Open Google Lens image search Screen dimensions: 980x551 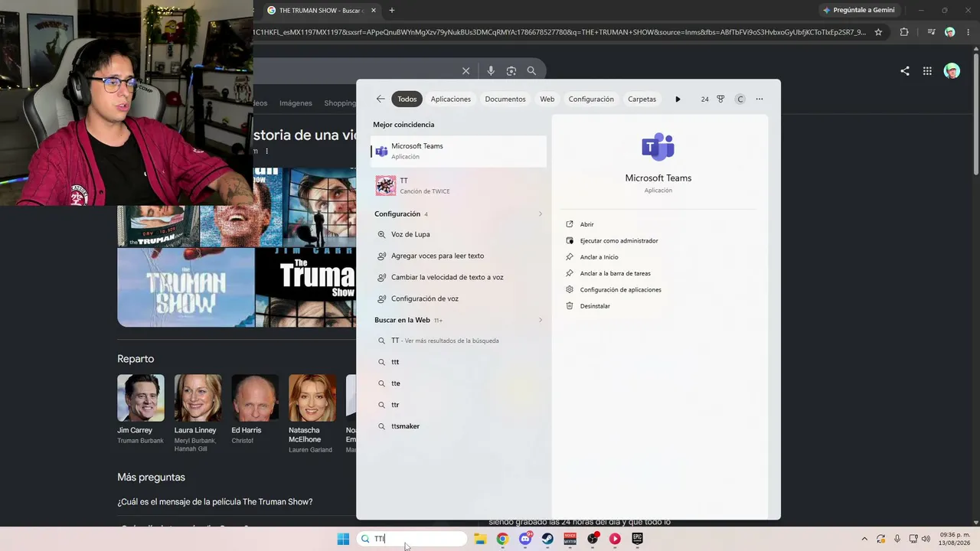click(511, 70)
